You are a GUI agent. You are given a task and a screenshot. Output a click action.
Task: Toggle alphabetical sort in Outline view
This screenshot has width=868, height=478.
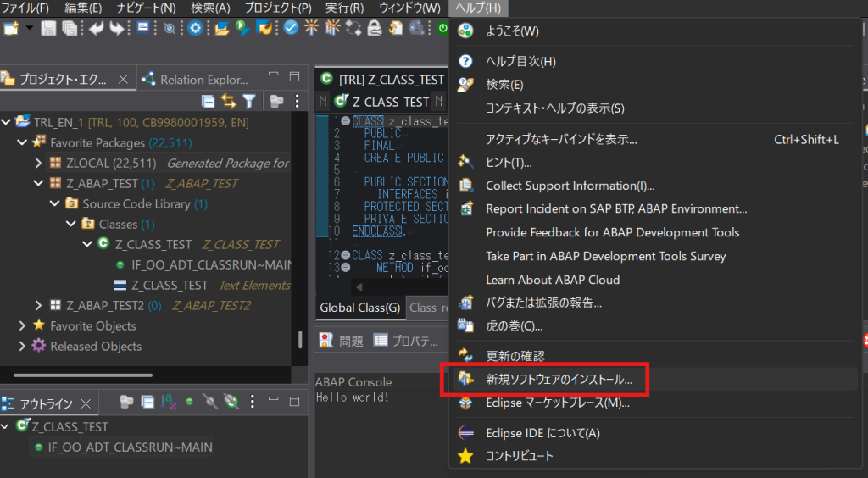coord(169,402)
